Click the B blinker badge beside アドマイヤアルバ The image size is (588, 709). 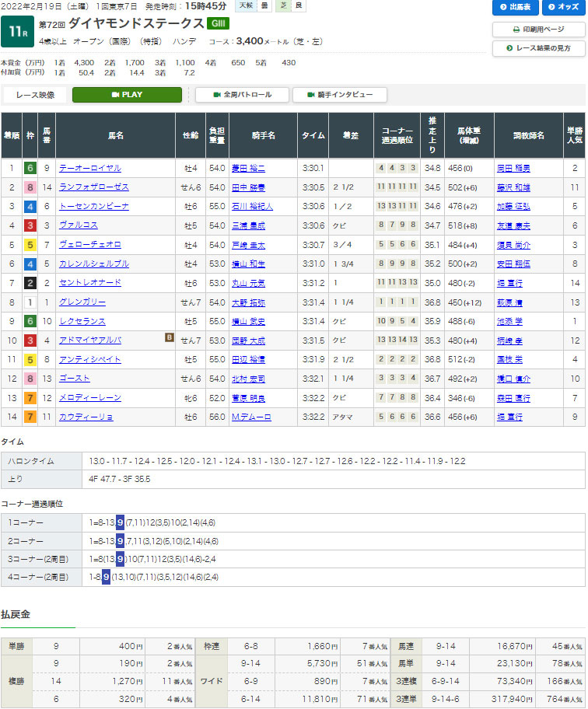click(169, 338)
